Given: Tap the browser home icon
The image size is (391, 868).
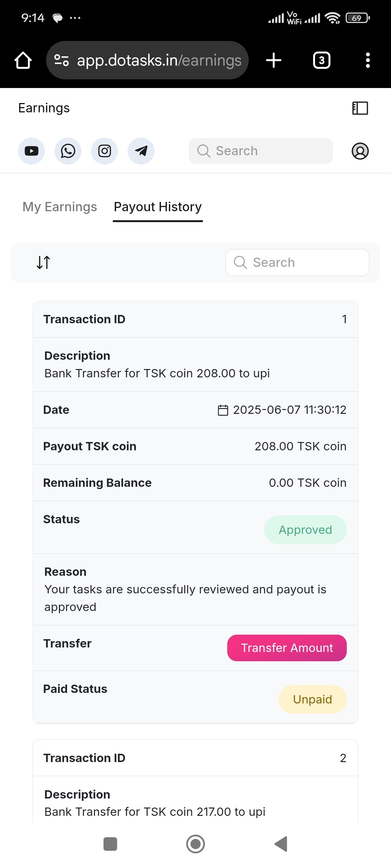Looking at the screenshot, I should pos(23,60).
